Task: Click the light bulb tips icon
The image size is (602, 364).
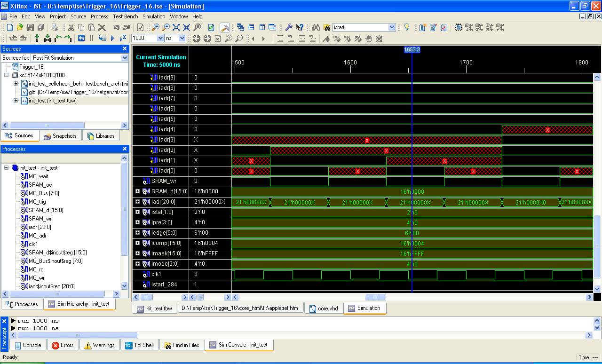Action: coord(407,27)
